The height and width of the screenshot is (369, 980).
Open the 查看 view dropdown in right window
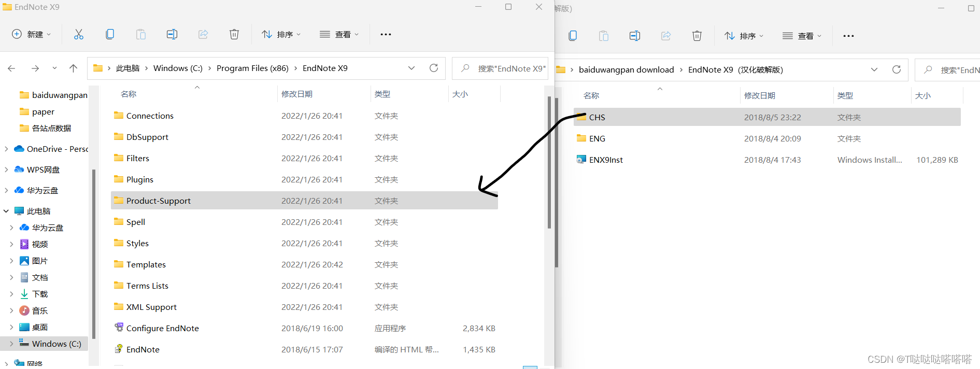[802, 36]
